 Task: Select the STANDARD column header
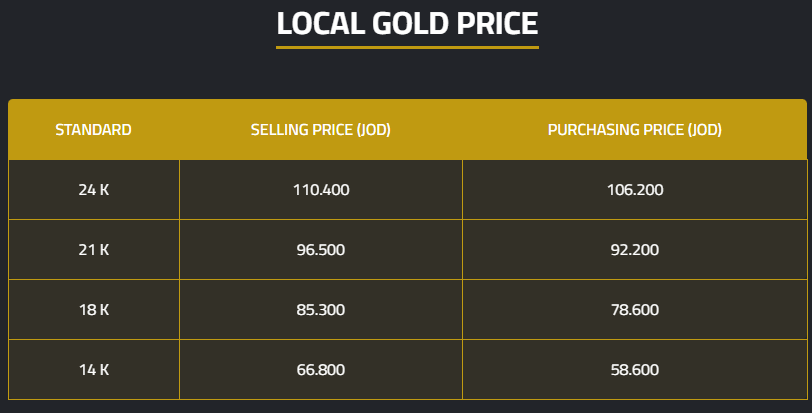tap(93, 130)
